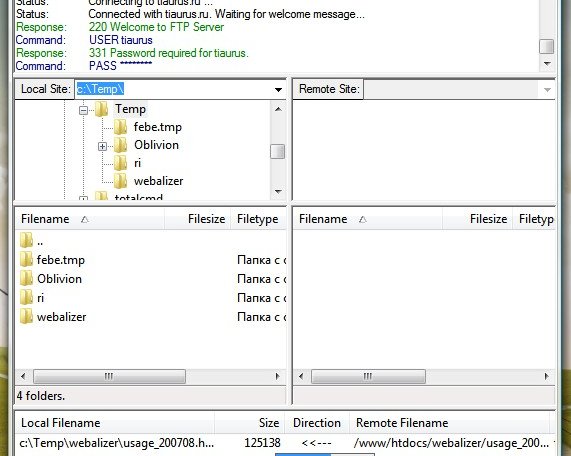Image resolution: width=571 pixels, height=456 pixels.
Task: Select ri name in local file list
Action: point(40,298)
